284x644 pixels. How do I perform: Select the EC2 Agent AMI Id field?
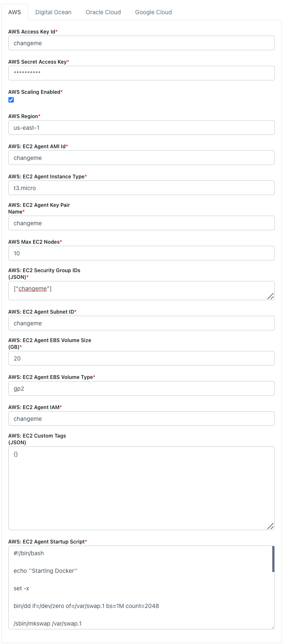(141, 158)
